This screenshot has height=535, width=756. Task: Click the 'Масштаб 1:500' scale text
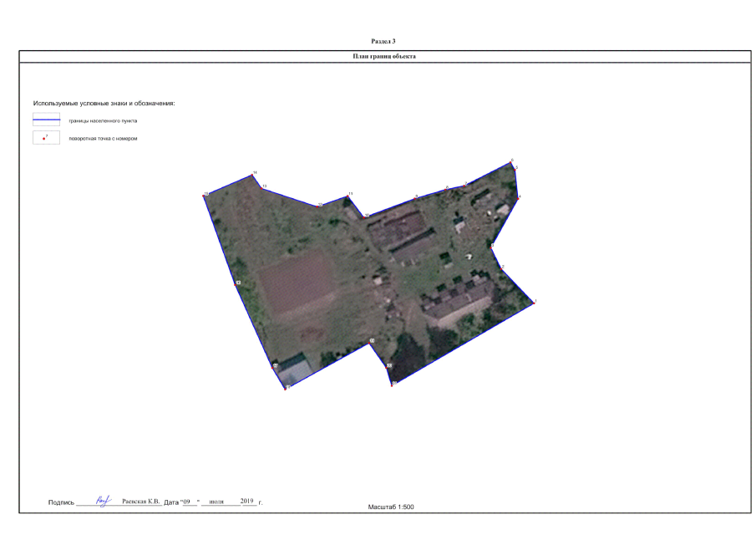tap(391, 507)
